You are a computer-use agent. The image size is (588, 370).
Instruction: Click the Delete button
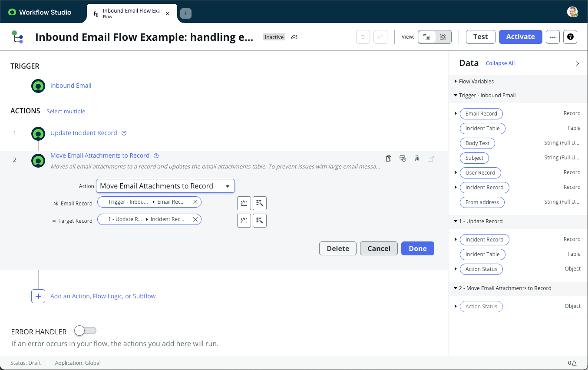(338, 248)
